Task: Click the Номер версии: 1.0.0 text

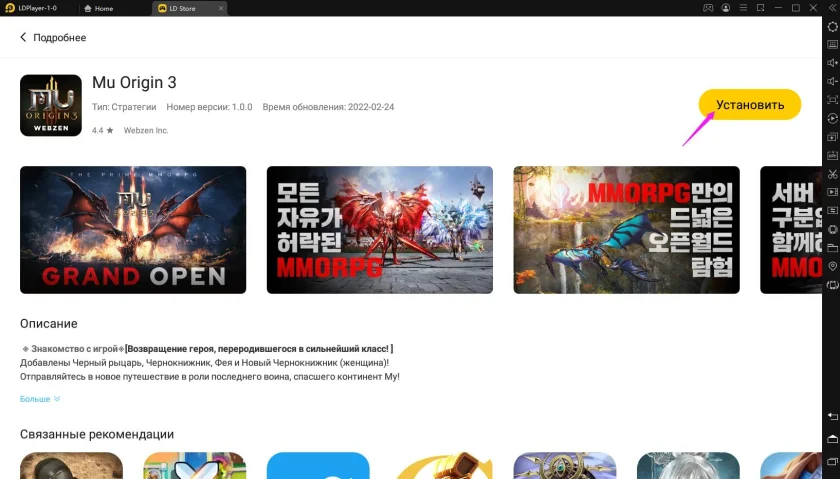Action: [x=209, y=107]
